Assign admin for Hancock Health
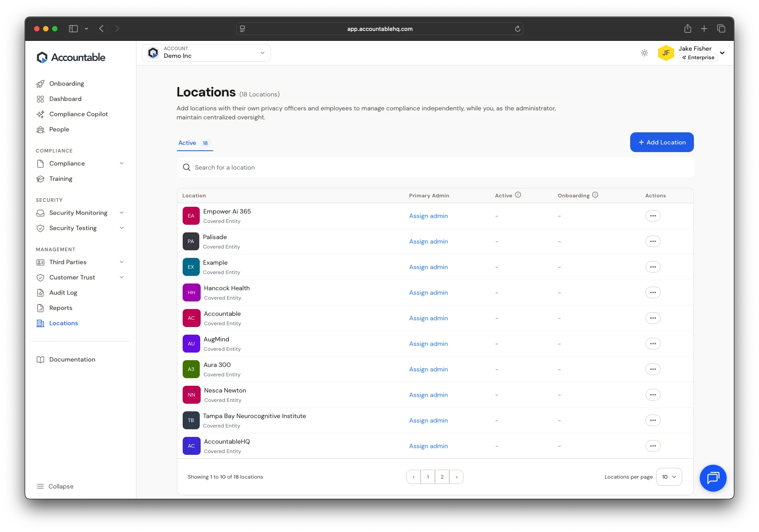The width and height of the screenshot is (759, 532). tap(428, 293)
